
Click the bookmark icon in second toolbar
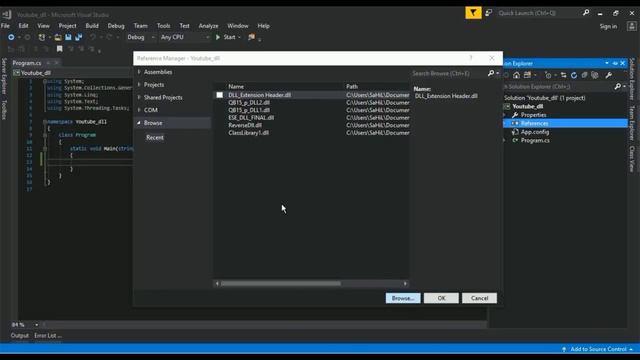60,49
